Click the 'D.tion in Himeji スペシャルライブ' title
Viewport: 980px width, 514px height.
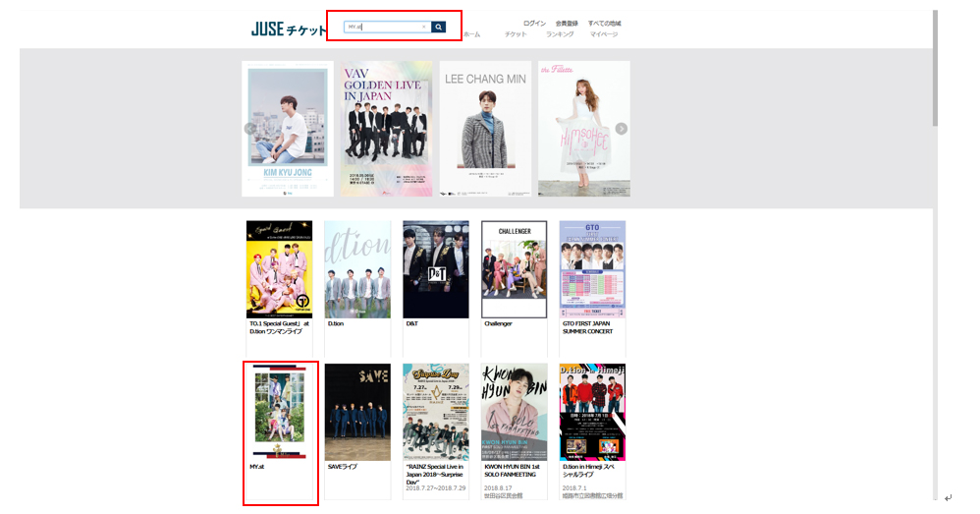click(589, 471)
